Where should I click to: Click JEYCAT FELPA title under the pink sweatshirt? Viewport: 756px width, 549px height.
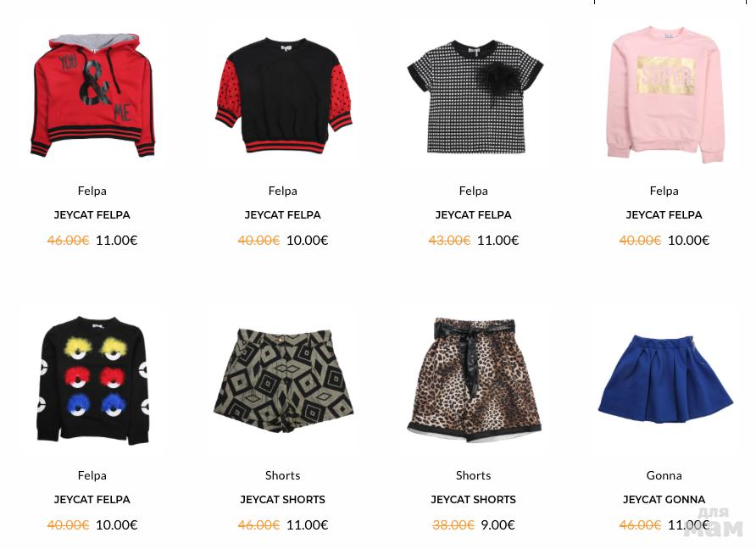coord(664,215)
